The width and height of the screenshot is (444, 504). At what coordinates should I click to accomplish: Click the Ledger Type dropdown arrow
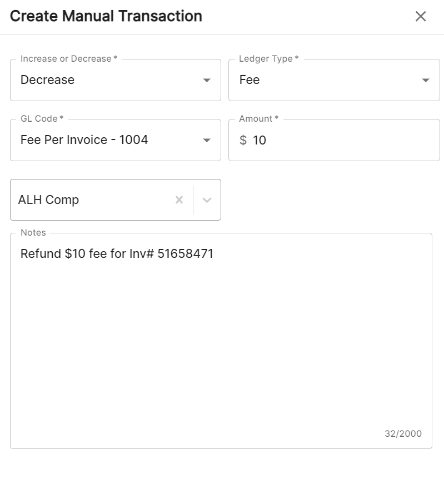(427, 79)
